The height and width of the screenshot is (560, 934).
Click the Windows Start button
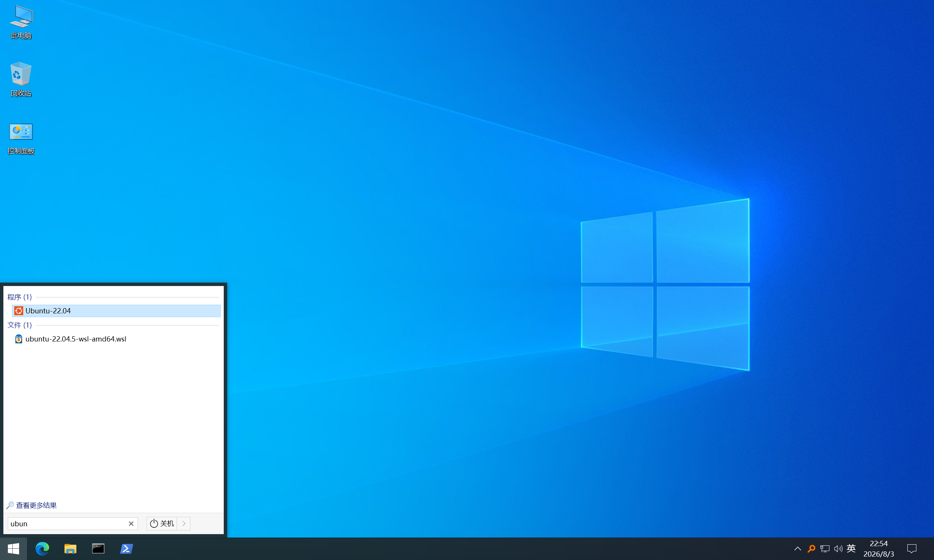pos(13,549)
